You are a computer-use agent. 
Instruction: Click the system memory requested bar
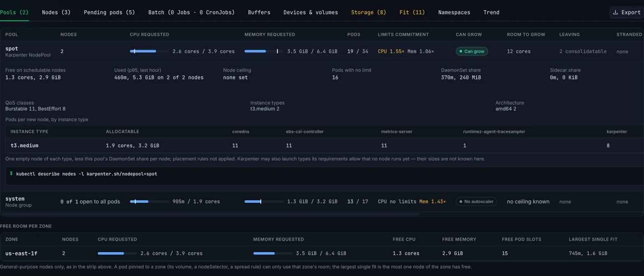(264, 202)
